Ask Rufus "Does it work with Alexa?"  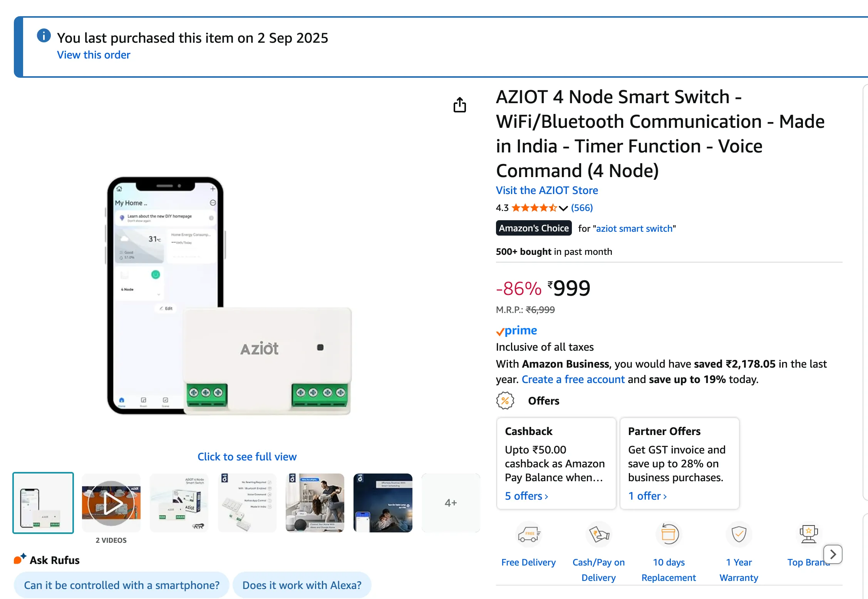coord(302,585)
